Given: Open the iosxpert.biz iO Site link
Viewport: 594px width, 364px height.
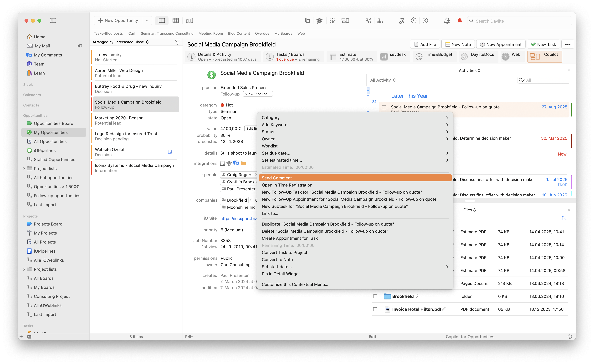Looking at the screenshot, I should coord(238,218).
